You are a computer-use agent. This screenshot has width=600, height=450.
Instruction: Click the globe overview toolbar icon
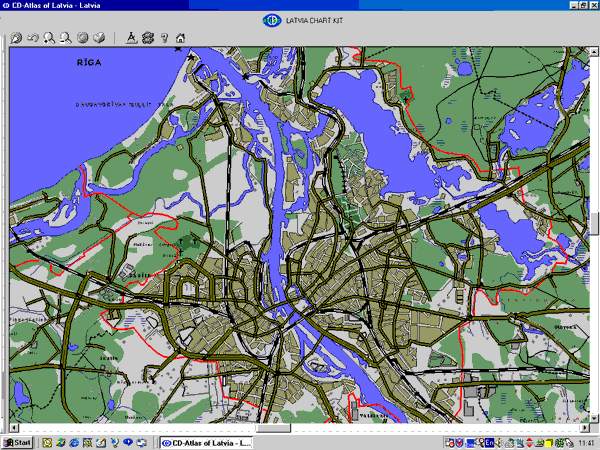point(83,38)
